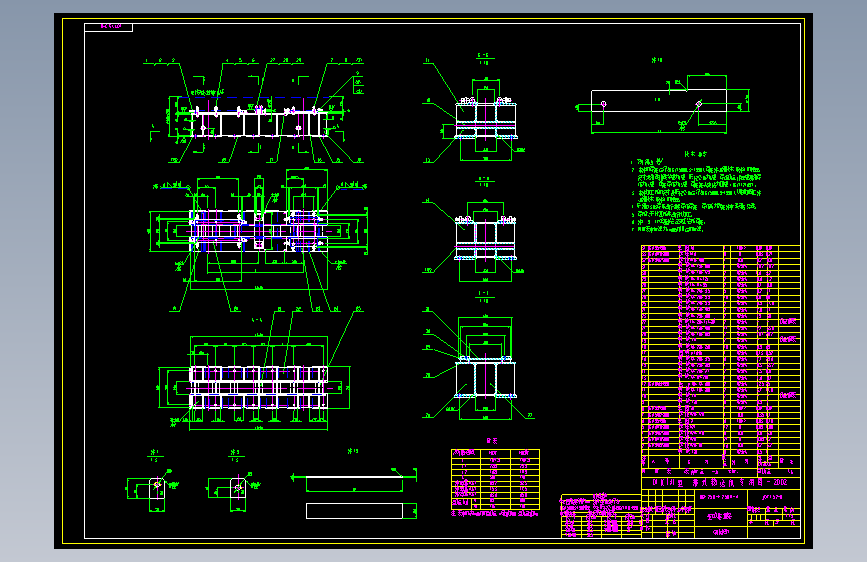Click the small label box at the sheet's top-left corner

108,27
